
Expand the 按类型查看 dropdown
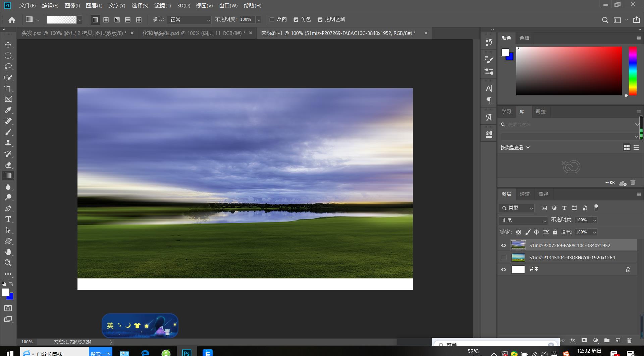(515, 147)
